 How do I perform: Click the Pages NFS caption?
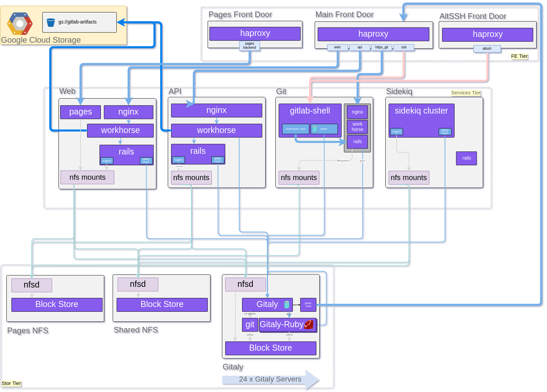(x=28, y=331)
